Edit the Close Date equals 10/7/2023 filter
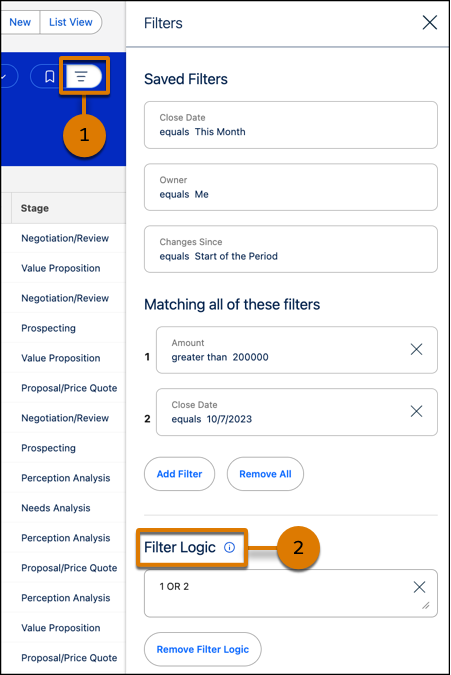Image resolution: width=451 pixels, height=675 pixels. click(284, 412)
